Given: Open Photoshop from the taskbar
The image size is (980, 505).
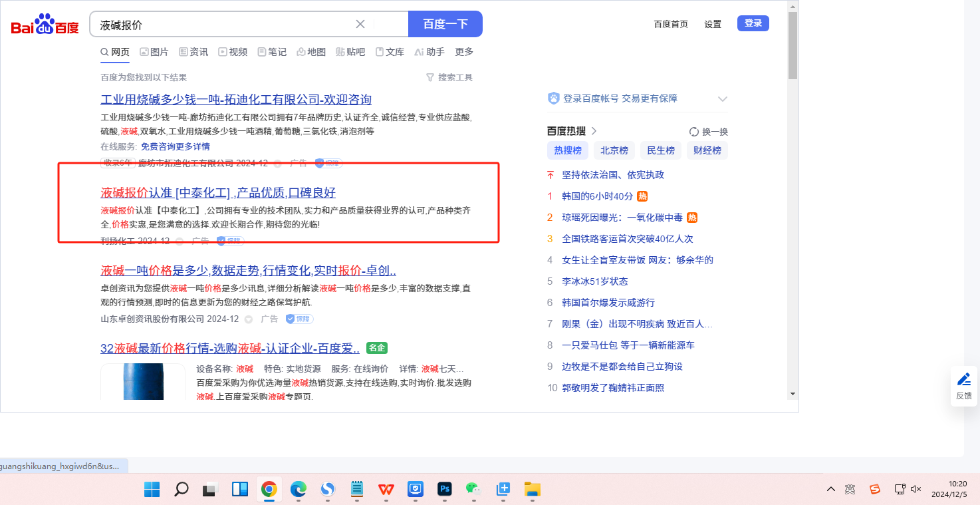Looking at the screenshot, I should click(x=445, y=490).
